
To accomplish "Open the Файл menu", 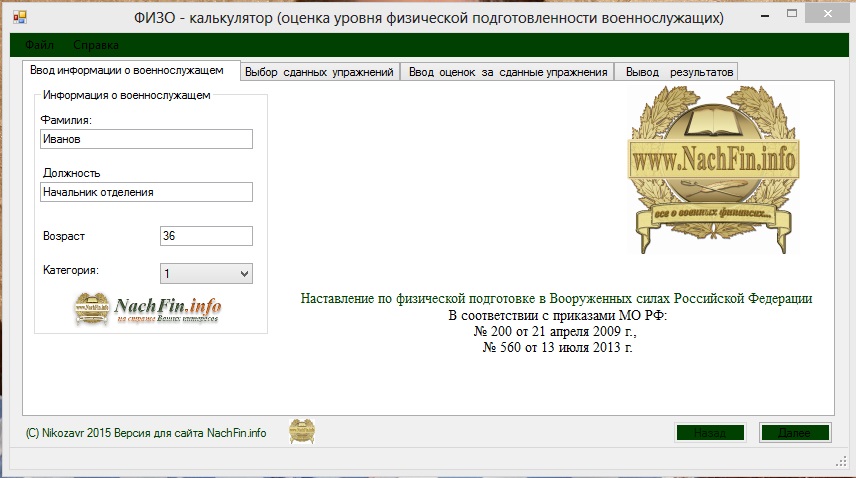I will 39,45.
